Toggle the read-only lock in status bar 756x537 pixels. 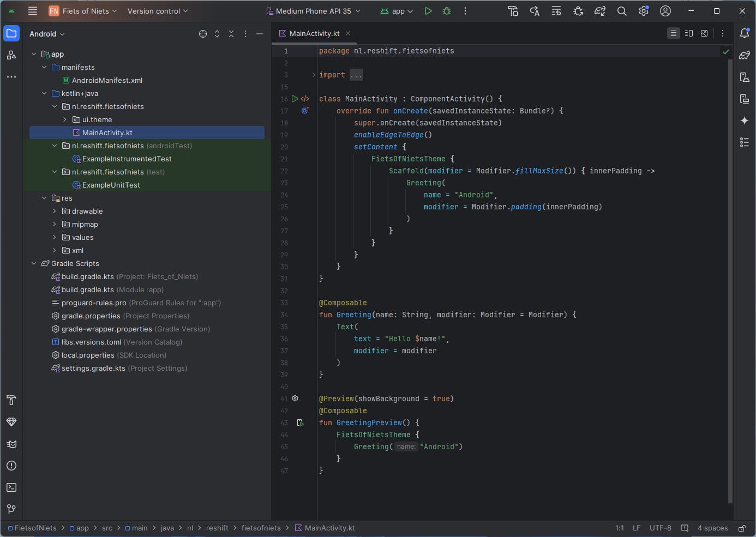tap(742, 528)
